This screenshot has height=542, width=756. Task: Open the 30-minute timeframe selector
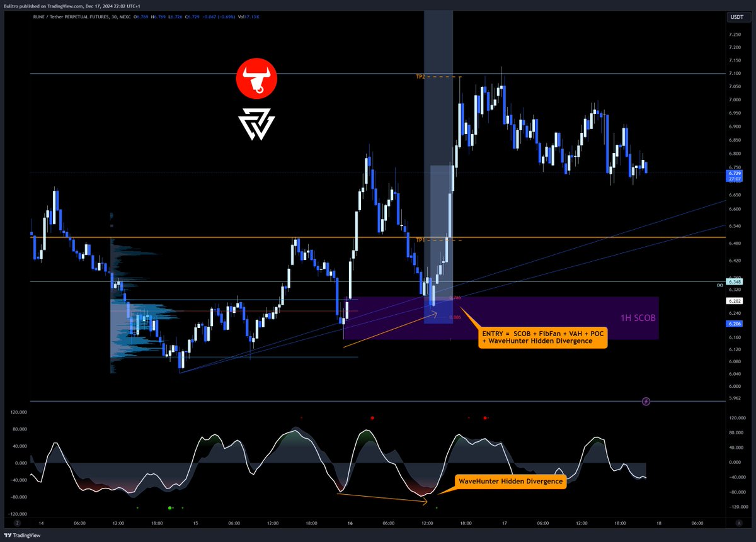(113, 18)
